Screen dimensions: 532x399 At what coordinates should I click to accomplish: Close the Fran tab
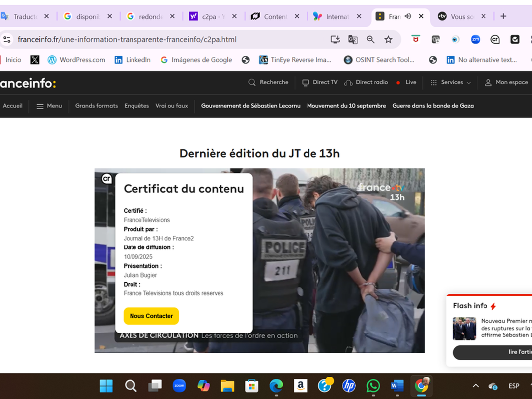click(x=421, y=16)
